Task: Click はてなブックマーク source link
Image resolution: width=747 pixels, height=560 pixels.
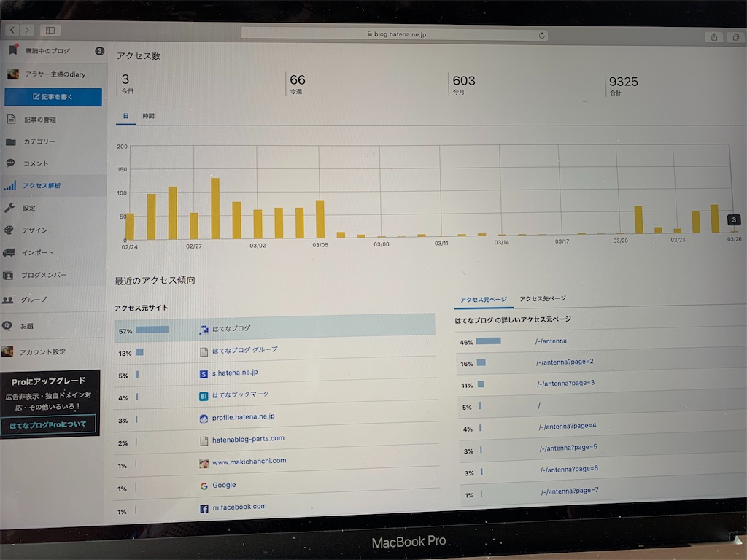Action: (241, 394)
